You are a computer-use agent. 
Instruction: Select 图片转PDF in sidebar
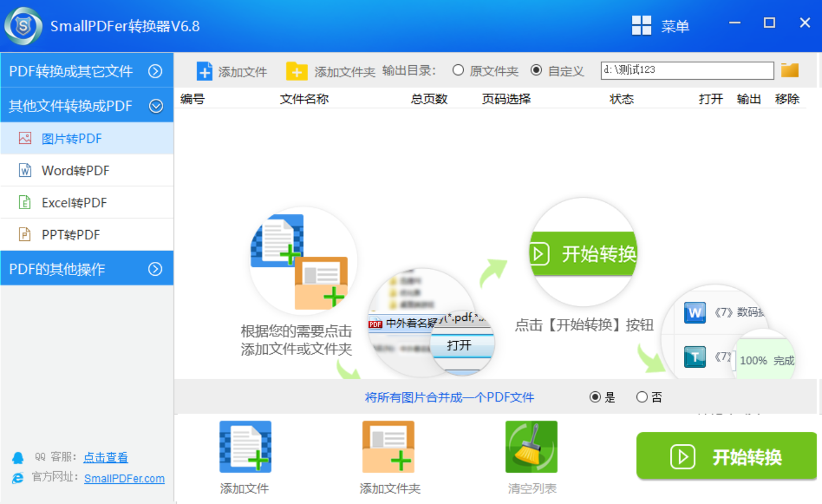tap(87, 138)
